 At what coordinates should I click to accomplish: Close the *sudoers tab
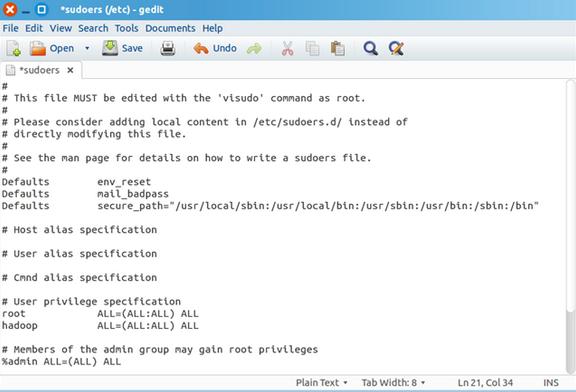pos(71,70)
